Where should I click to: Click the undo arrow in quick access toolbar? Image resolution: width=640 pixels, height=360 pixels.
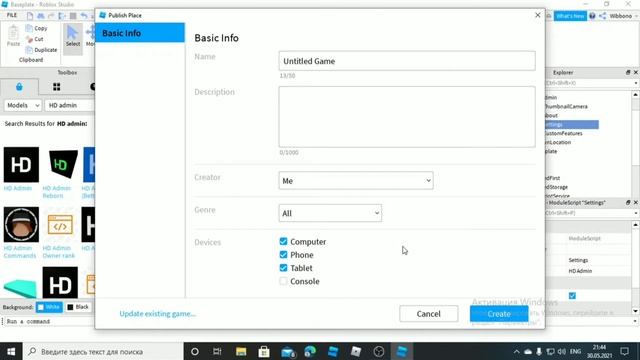tap(84, 16)
